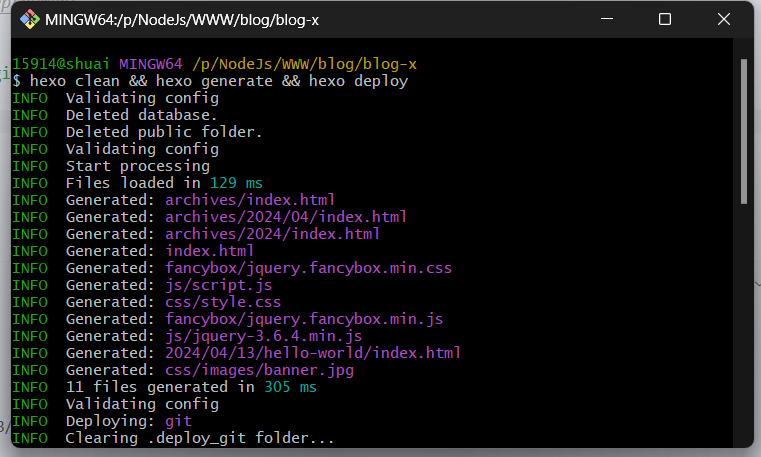761x457 pixels.
Task: Click the terminal scrollbar thumb
Action: 743,130
